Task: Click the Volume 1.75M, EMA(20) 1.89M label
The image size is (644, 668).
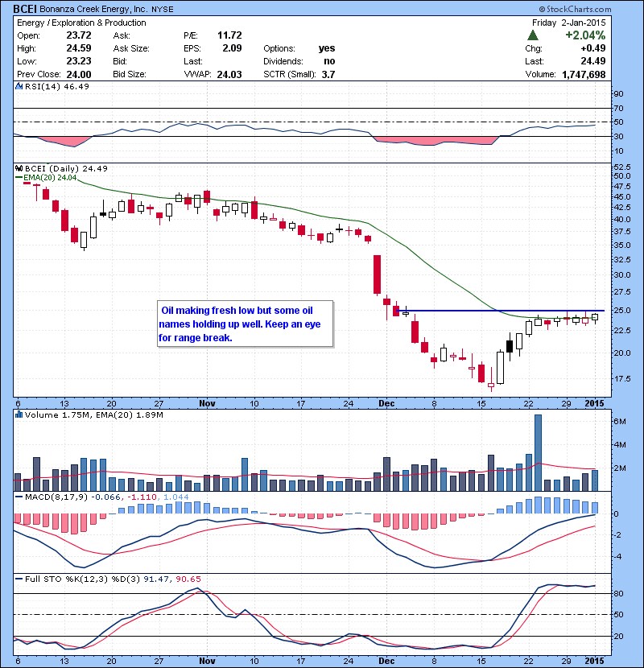Action: coord(93,414)
